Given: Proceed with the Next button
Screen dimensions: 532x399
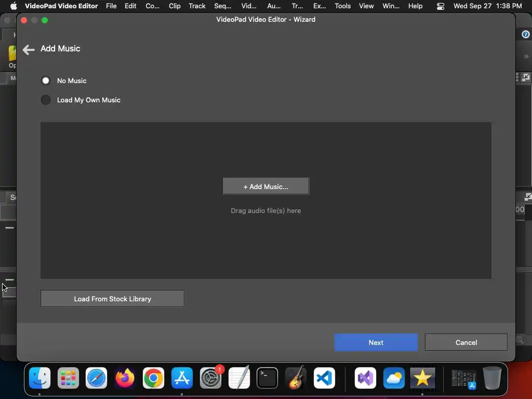Looking at the screenshot, I should [x=376, y=342].
